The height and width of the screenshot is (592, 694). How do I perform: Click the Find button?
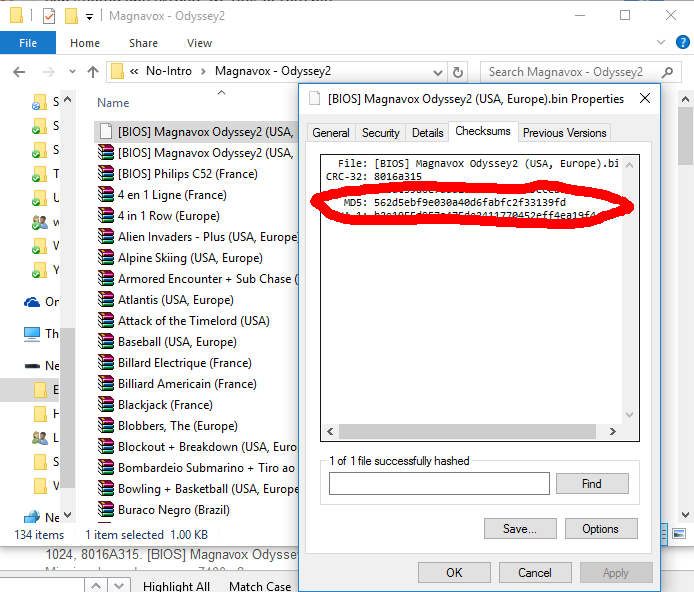coord(592,484)
